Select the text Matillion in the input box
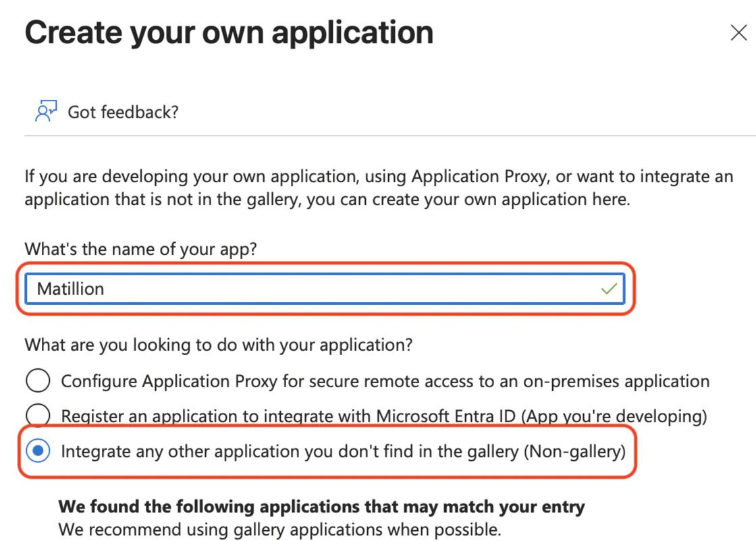Viewport: 756px width, 541px height. pyautogui.click(x=70, y=288)
